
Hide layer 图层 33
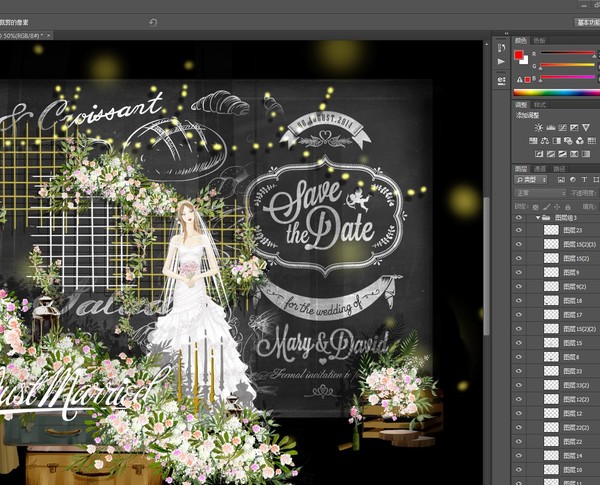click(x=519, y=371)
